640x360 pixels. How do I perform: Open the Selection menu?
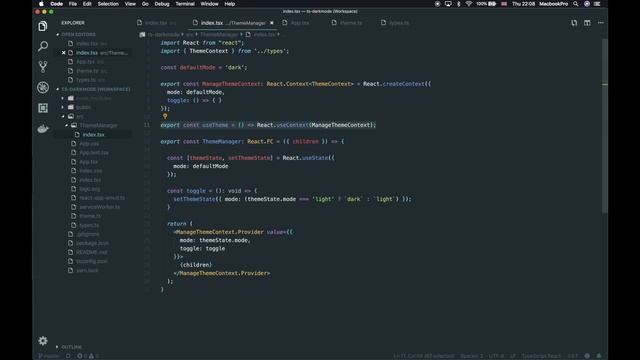tap(108, 4)
